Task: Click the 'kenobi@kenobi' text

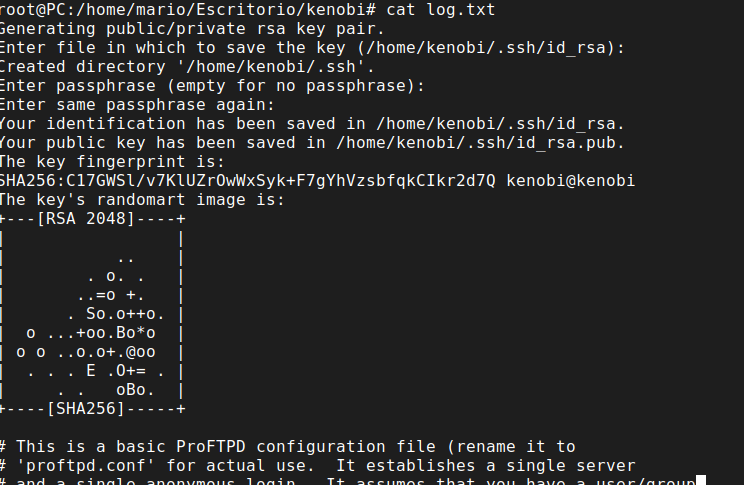Action: [x=570, y=181]
